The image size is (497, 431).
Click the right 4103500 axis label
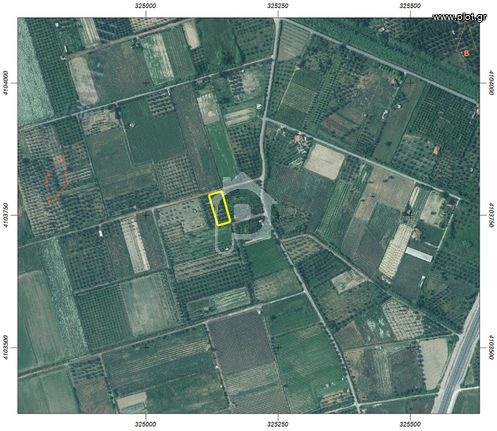point(491,348)
